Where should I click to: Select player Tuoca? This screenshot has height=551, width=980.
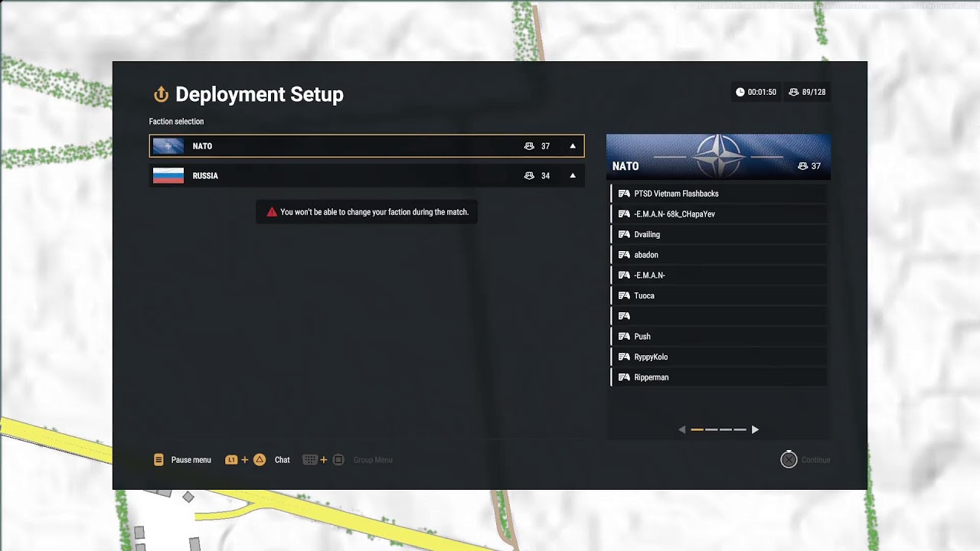point(718,295)
